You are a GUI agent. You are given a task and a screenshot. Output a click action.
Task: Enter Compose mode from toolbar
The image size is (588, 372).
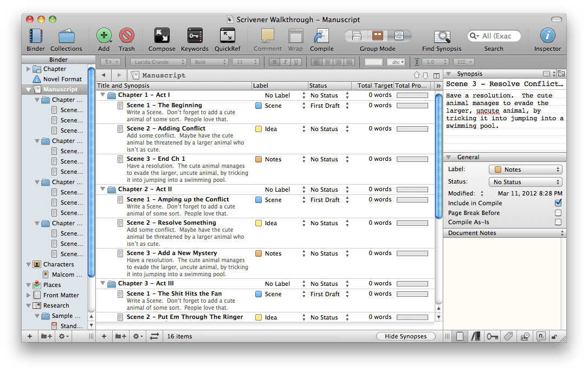tap(161, 36)
